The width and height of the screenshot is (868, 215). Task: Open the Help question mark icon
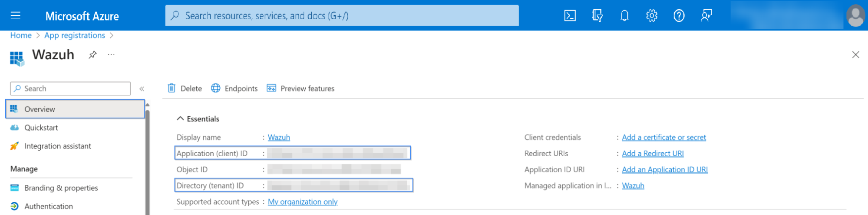679,16
